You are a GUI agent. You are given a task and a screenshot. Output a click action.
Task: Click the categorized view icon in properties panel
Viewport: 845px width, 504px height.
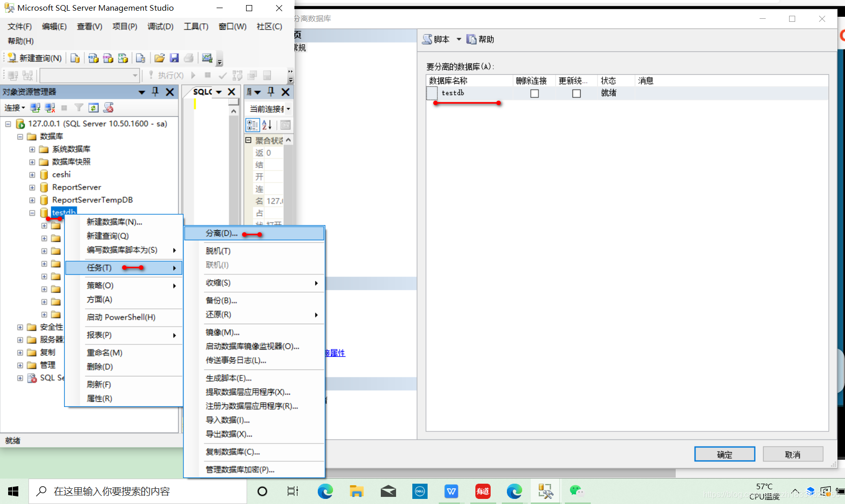252,125
